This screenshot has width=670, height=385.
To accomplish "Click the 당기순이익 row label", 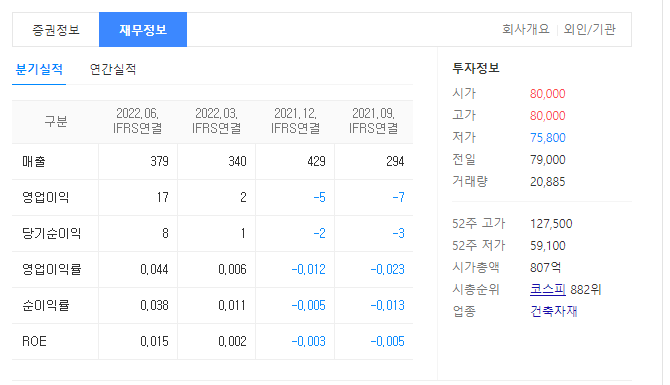I will [x=51, y=233].
